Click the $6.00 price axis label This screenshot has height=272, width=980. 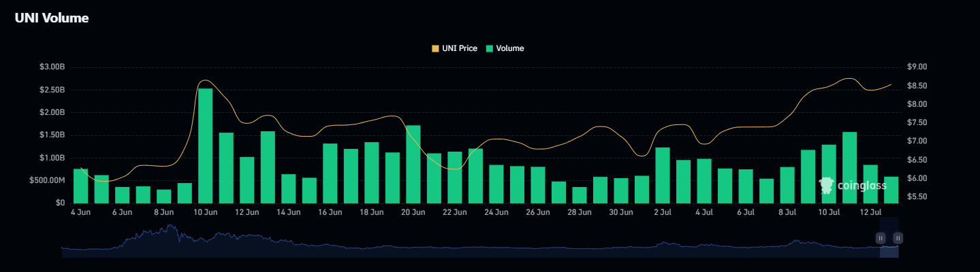917,178
